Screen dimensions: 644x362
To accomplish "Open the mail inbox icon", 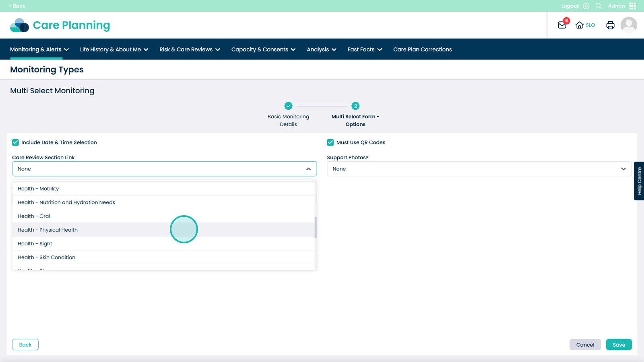I will tap(562, 25).
